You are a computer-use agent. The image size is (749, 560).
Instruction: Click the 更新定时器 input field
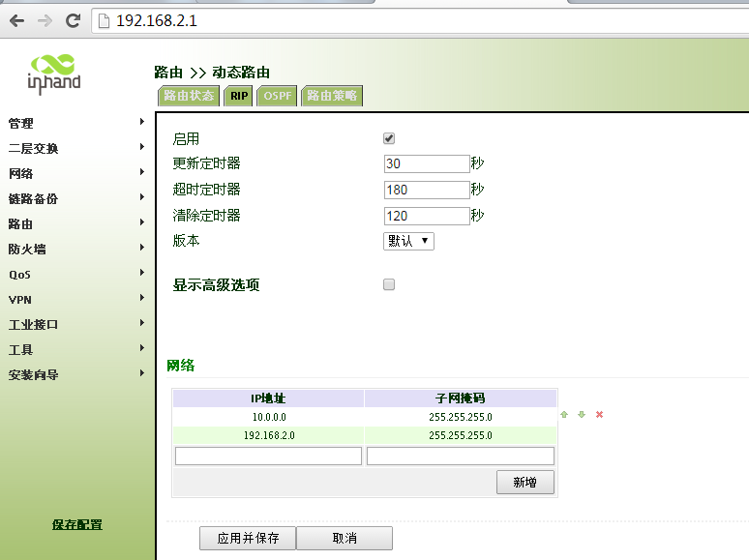coord(426,163)
